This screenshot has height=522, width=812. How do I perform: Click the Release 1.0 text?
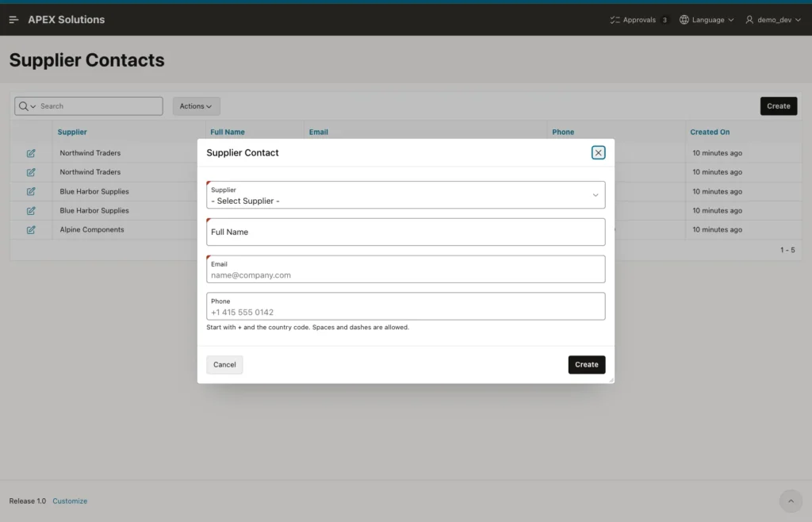(28, 501)
